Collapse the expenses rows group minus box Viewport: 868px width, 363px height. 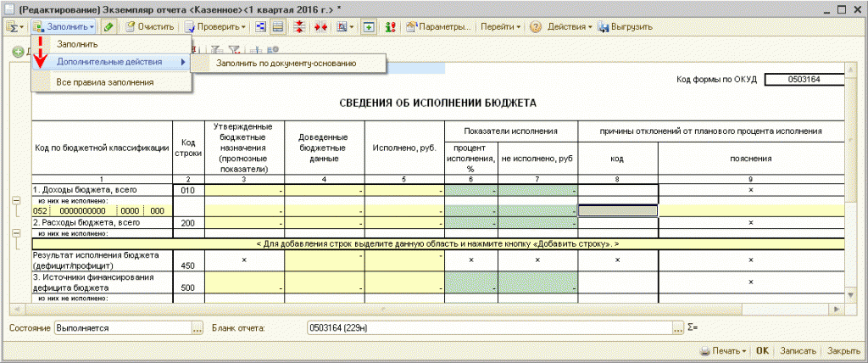point(17,233)
